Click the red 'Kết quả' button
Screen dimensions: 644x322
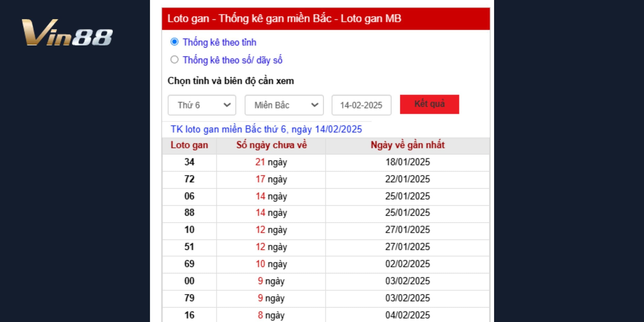click(x=429, y=104)
